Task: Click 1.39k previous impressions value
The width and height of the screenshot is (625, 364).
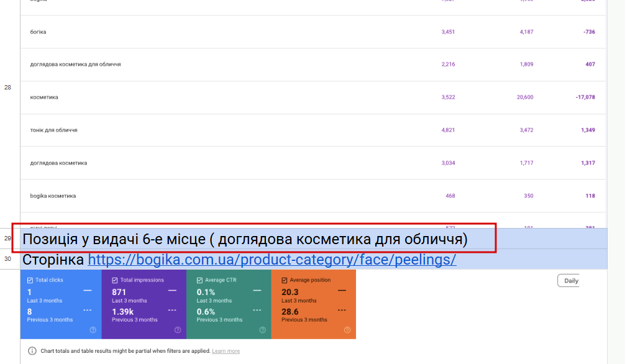Action: [122, 312]
